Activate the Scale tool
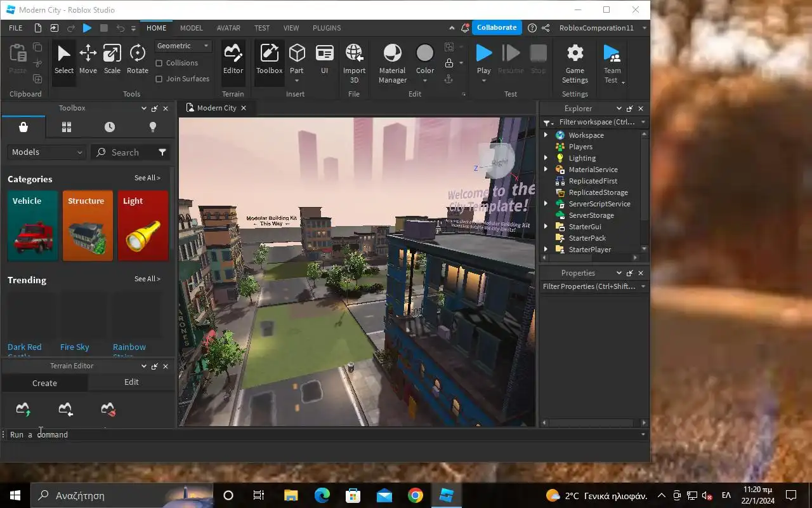This screenshot has width=812, height=508. [x=112, y=60]
